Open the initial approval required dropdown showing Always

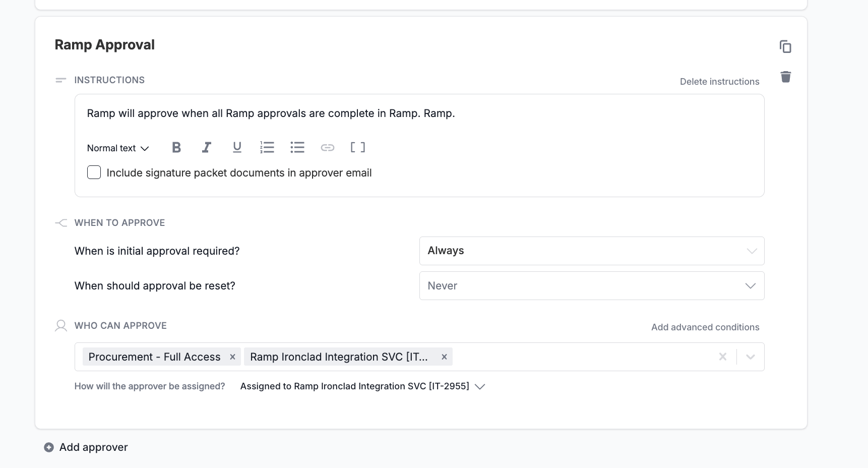tap(592, 251)
